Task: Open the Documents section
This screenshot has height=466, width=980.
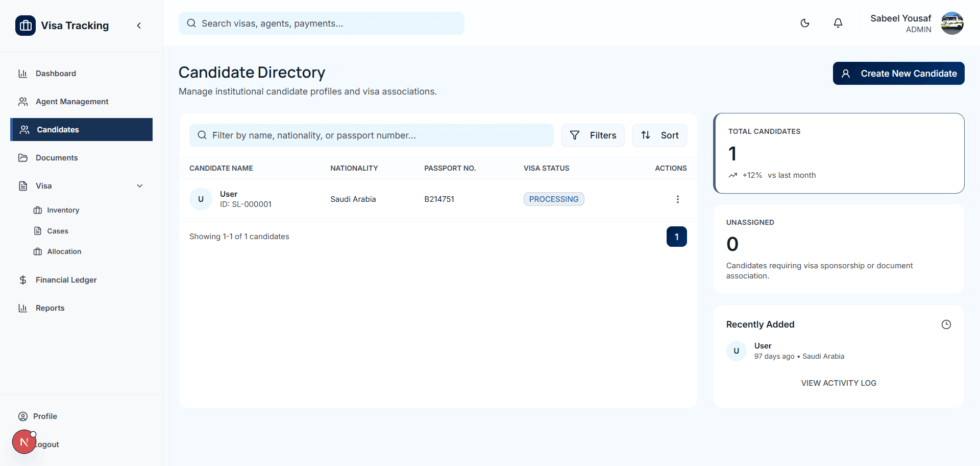Action: pos(82,158)
